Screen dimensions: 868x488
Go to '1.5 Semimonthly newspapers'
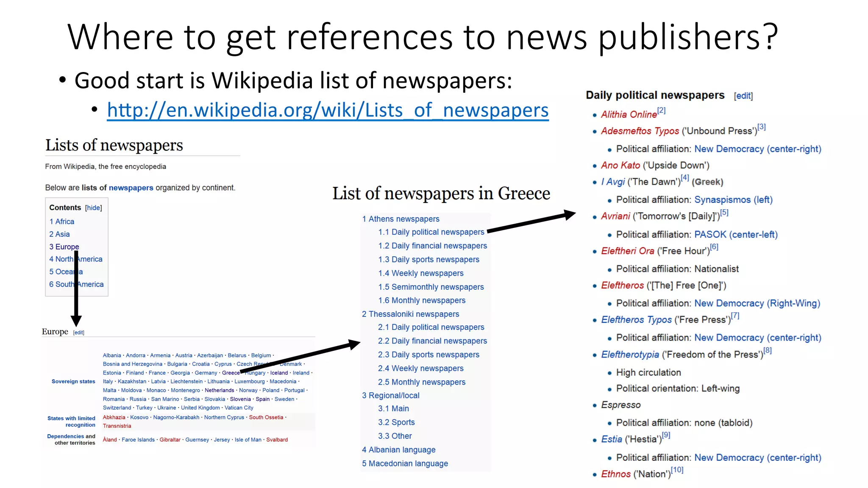(431, 287)
